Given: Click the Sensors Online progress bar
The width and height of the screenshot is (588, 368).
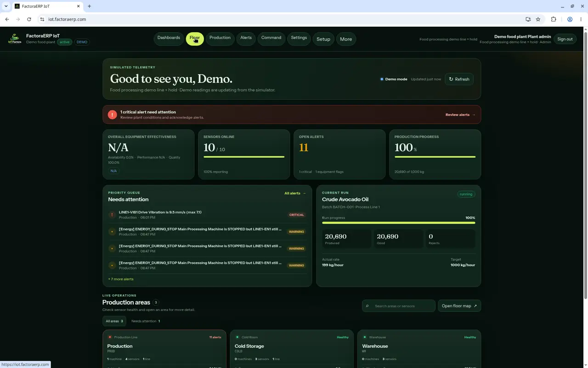Looking at the screenshot, I should pos(244,157).
